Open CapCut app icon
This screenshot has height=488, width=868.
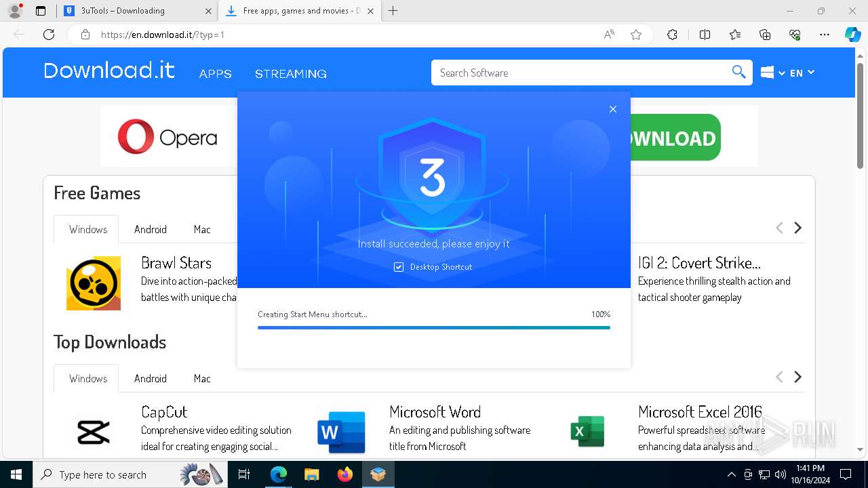pyautogui.click(x=94, y=431)
